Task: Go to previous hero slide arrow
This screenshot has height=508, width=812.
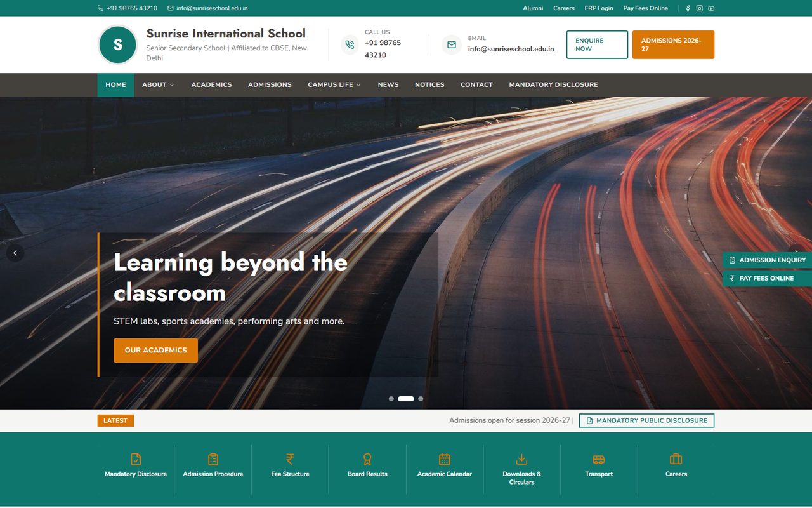Action: (x=15, y=253)
